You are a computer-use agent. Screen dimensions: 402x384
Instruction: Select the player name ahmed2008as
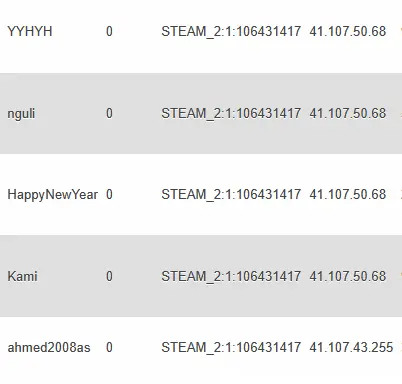point(49,348)
